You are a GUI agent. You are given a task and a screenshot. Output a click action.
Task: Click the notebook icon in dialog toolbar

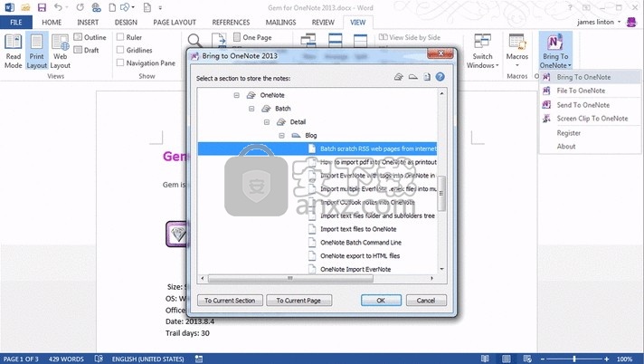tap(398, 77)
